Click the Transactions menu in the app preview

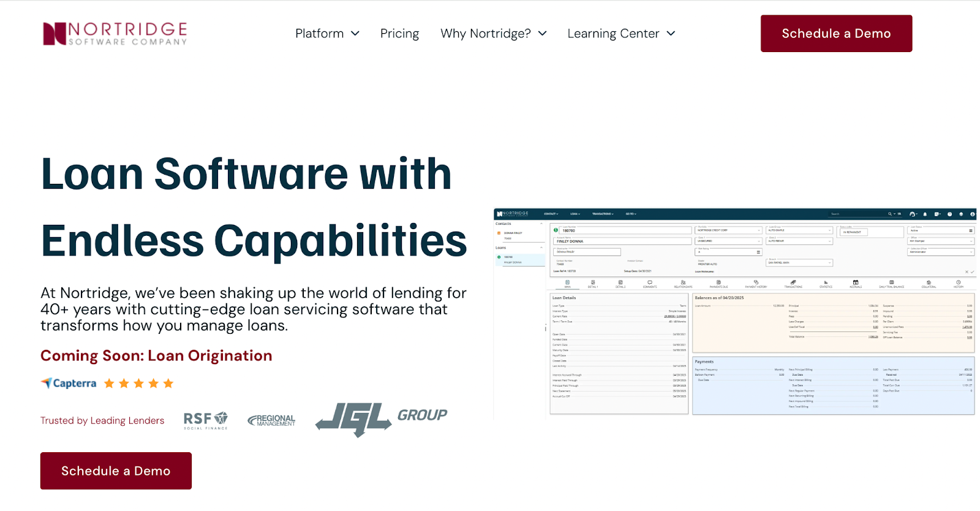602,214
